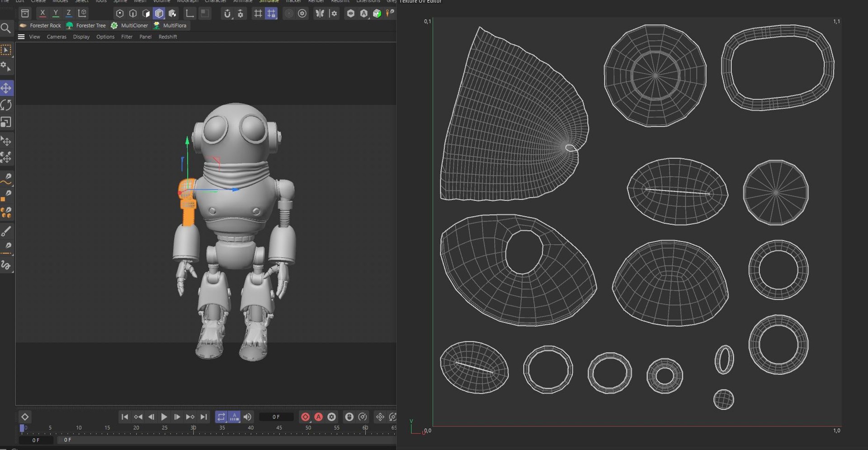The image size is (868, 450).
Task: Toggle timeline sound speaker icon
Action: (247, 417)
